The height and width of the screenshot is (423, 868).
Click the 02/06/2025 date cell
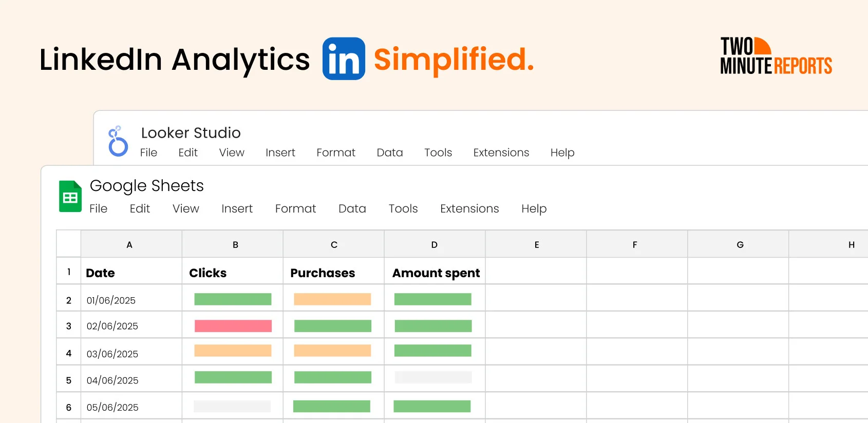pyautogui.click(x=131, y=324)
